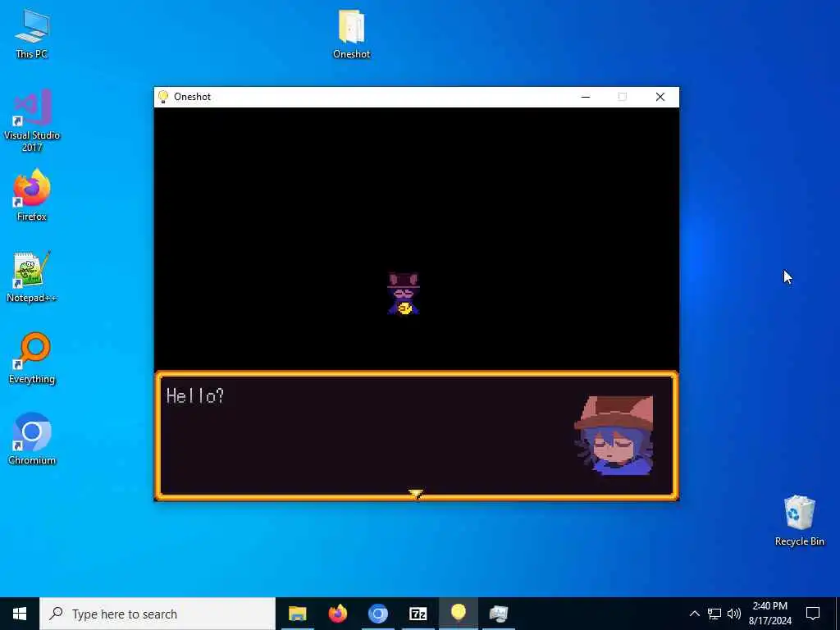
Task: Open Firefox from the taskbar
Action: pyautogui.click(x=337, y=614)
